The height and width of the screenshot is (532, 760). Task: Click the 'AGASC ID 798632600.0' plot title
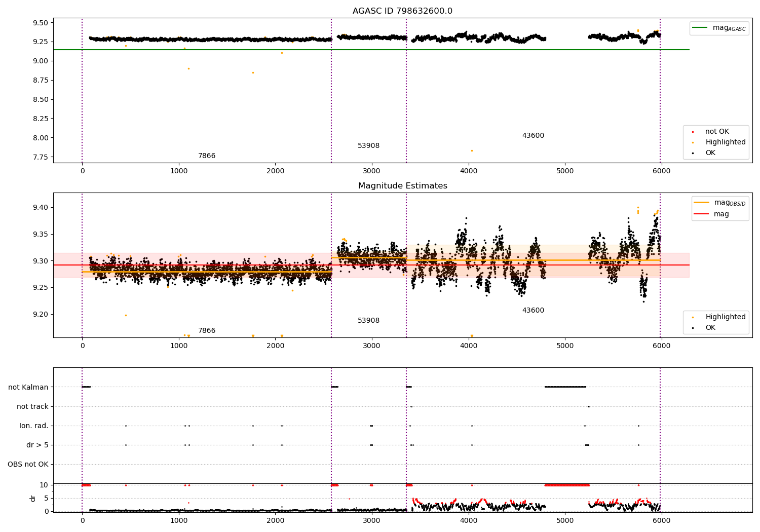coord(402,11)
